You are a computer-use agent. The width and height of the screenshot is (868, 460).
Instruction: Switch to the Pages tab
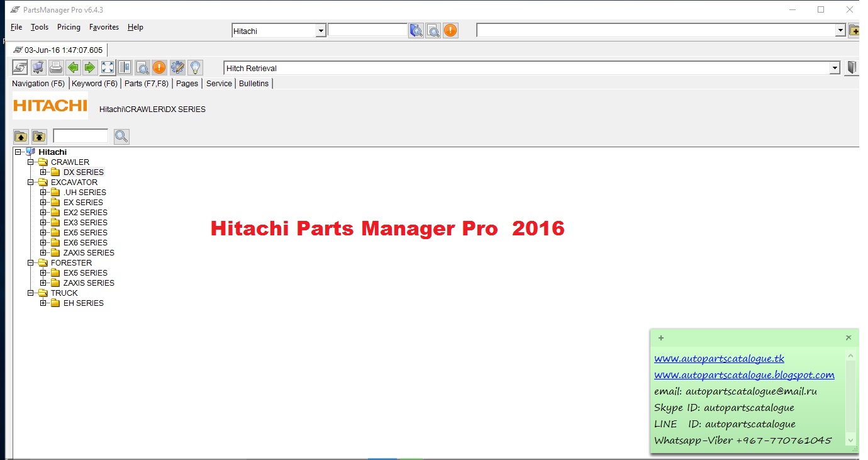click(x=187, y=83)
